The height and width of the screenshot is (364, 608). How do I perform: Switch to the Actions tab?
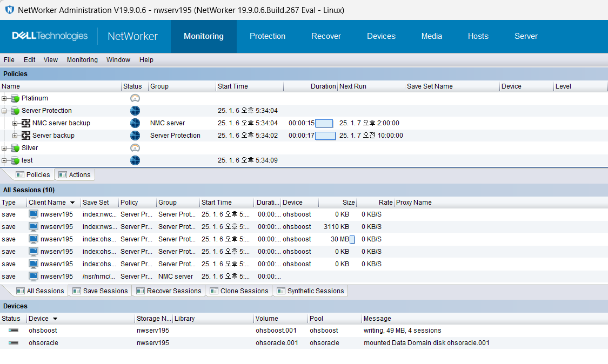(75, 175)
